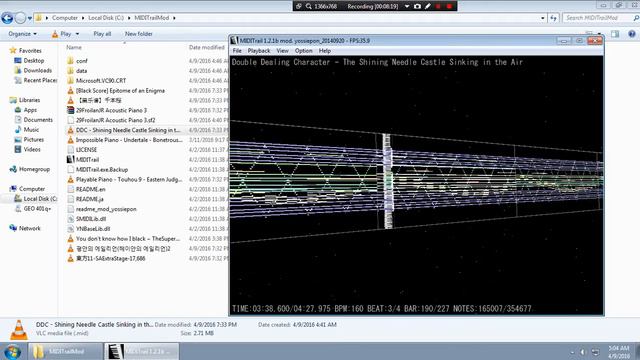Screen dimensions: 640x360
Task: Open the recent locations dropdown arrow
Action: point(30,18)
